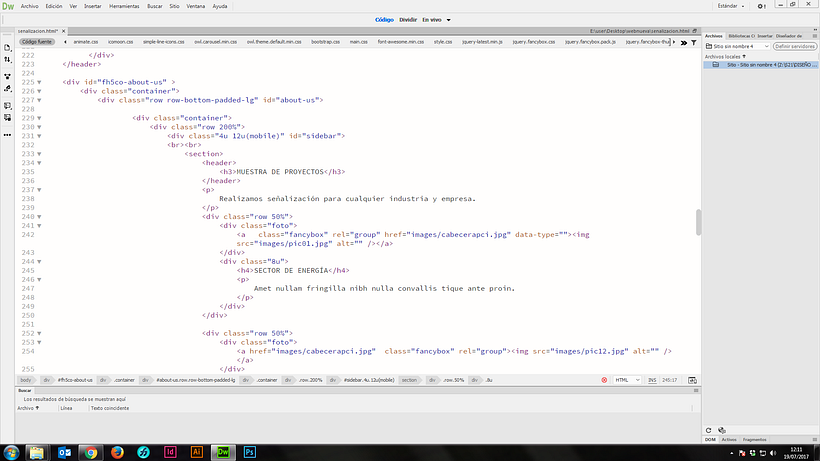Open related file animate.css
Screen dimensions: 820x461
(x=86, y=42)
